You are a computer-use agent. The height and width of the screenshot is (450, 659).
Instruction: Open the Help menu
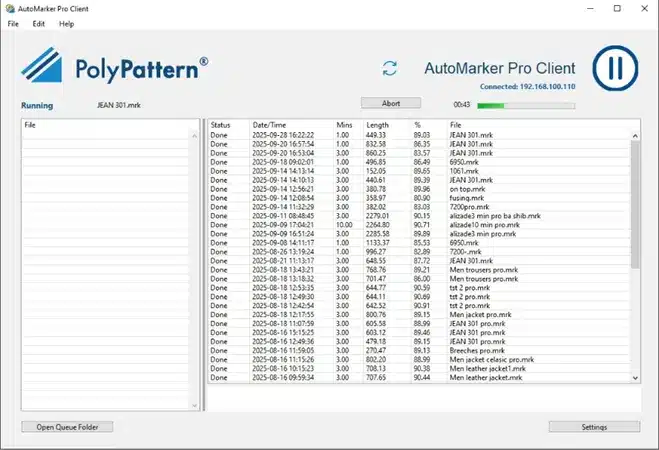coord(66,24)
